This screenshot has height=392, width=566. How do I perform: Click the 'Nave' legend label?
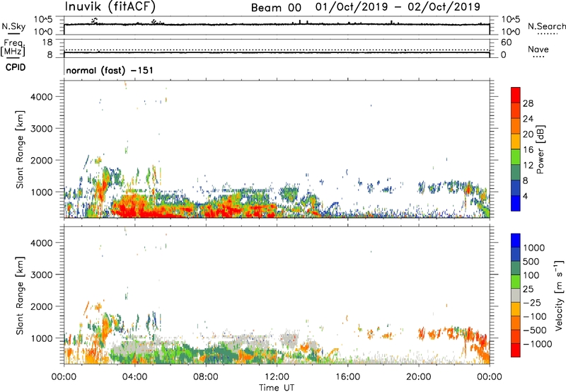tap(538, 49)
